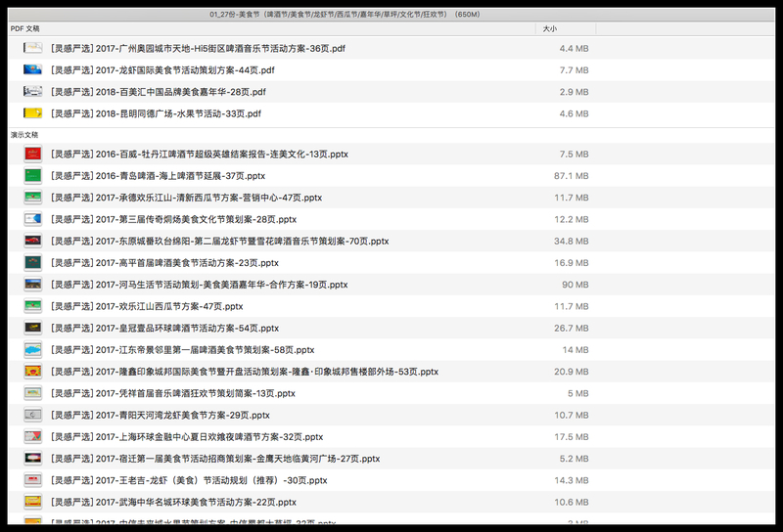Select file 2017-第三届传奇焖烧美食文化节策划案-28页.pptx
783x532 pixels.
click(x=174, y=219)
